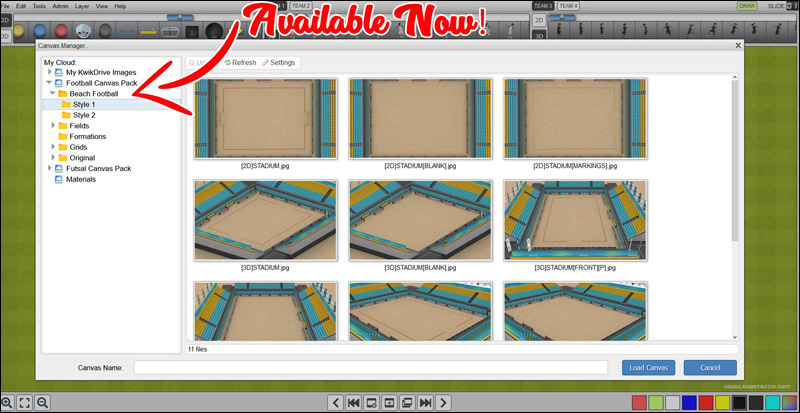800x413 pixels.
Task: Click the fit-to-screen icon
Action: pos(24,402)
